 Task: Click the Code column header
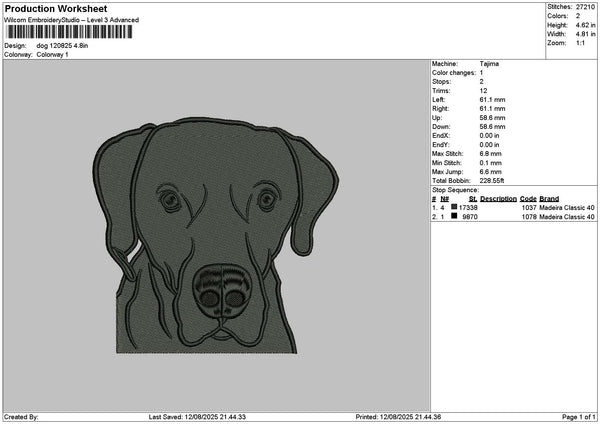(x=528, y=198)
